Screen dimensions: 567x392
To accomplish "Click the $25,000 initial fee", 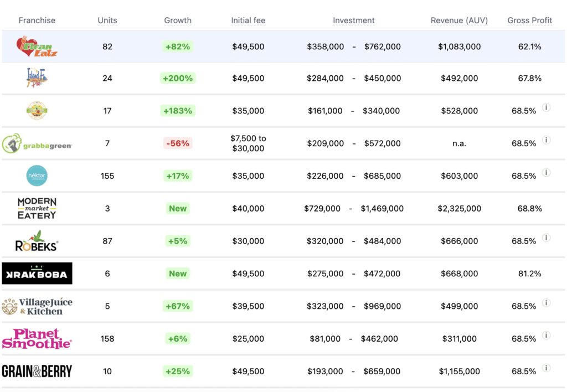I will [248, 338].
